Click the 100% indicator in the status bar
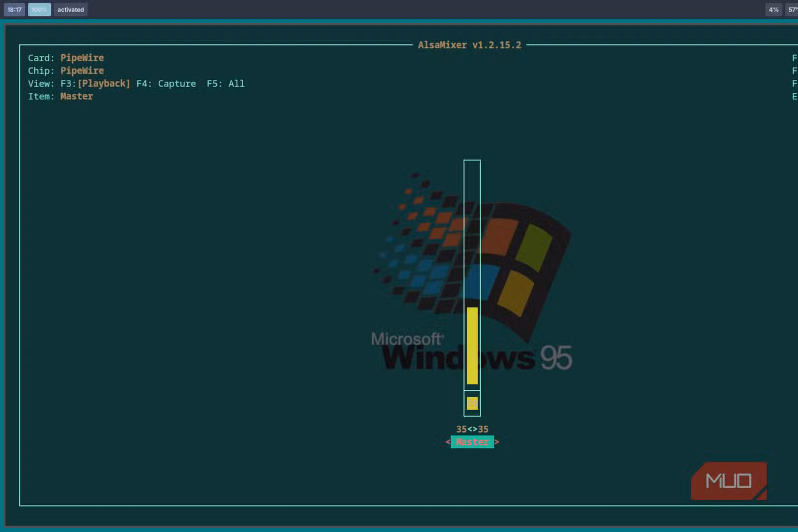 pos(39,10)
